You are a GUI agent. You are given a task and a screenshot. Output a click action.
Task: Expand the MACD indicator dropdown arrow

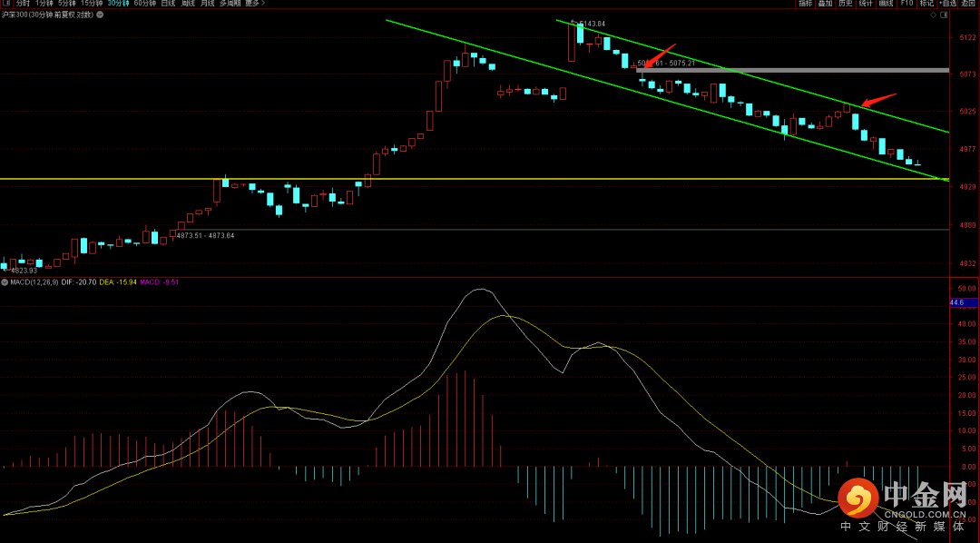click(5, 282)
